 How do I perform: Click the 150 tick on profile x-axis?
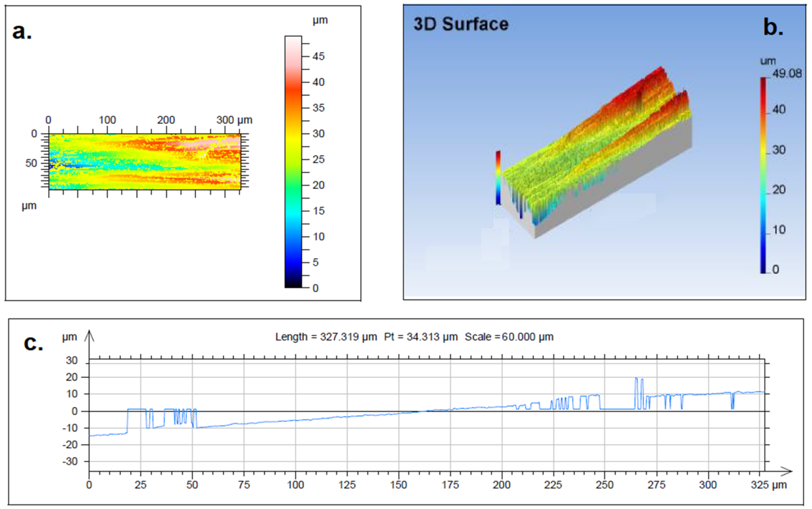point(399,485)
